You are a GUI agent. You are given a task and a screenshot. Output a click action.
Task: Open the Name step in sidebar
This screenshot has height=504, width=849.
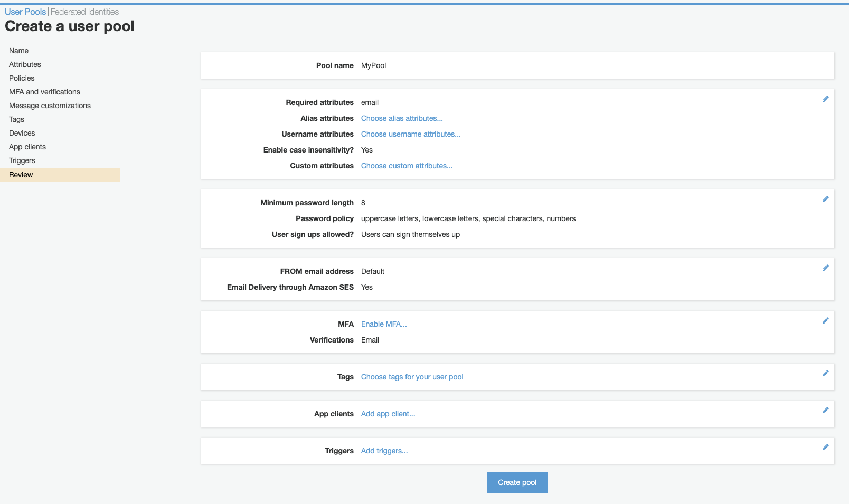click(x=18, y=51)
